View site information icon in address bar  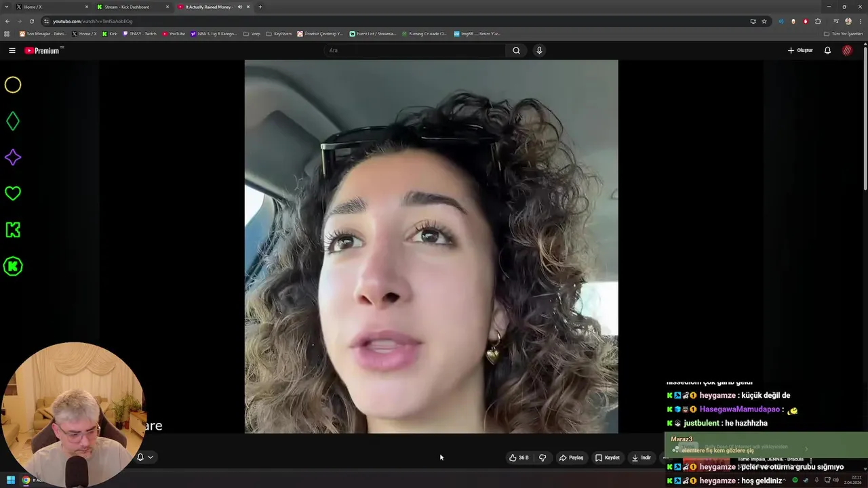[x=46, y=21]
